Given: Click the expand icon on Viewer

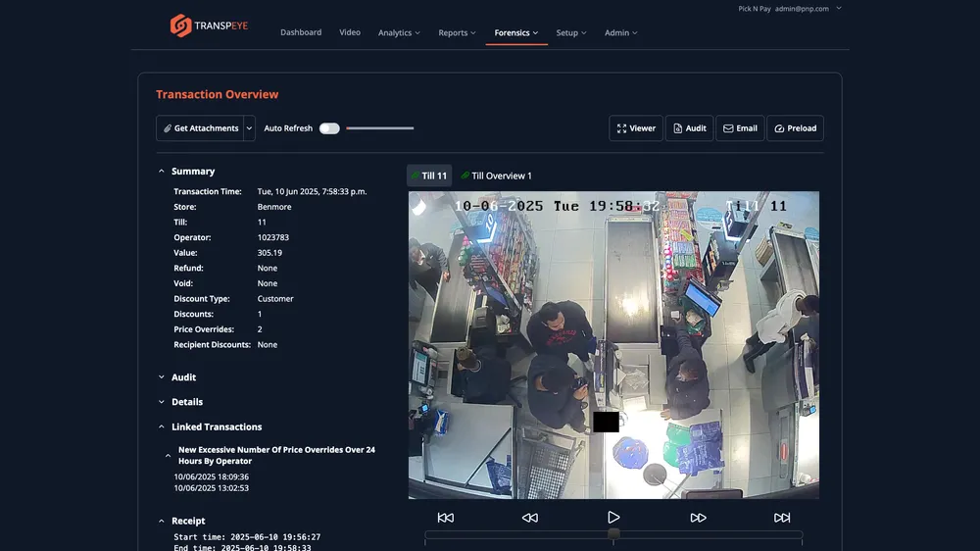Looking at the screenshot, I should pos(622,128).
